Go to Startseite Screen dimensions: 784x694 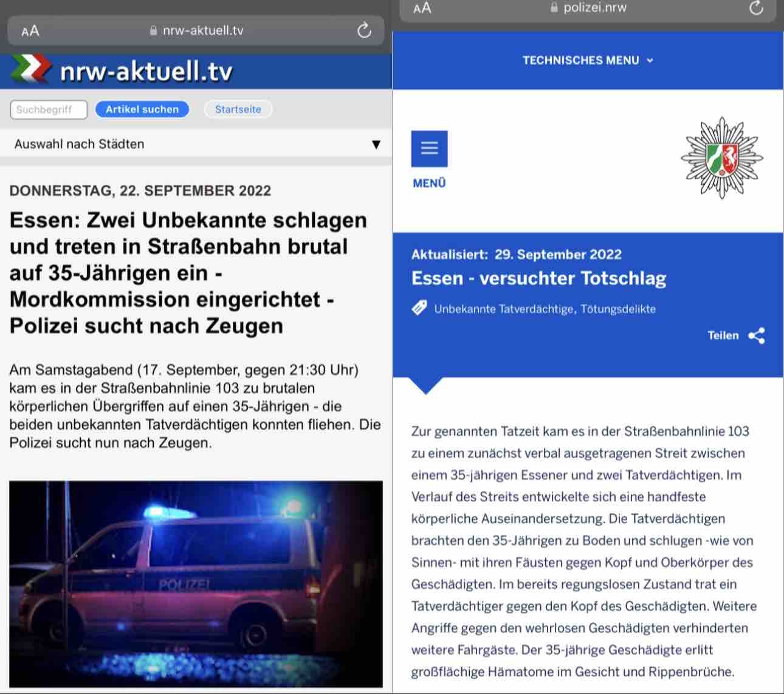coord(238,109)
